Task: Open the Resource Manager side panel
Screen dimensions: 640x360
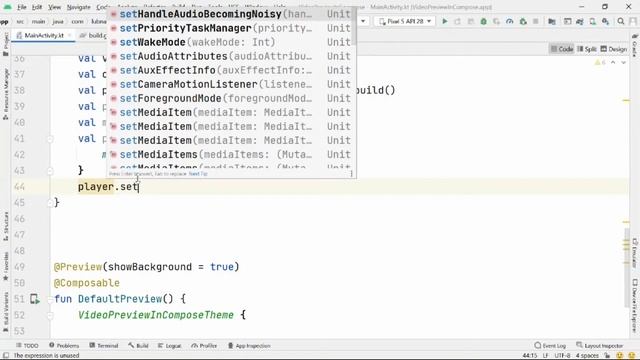Action: (5, 94)
